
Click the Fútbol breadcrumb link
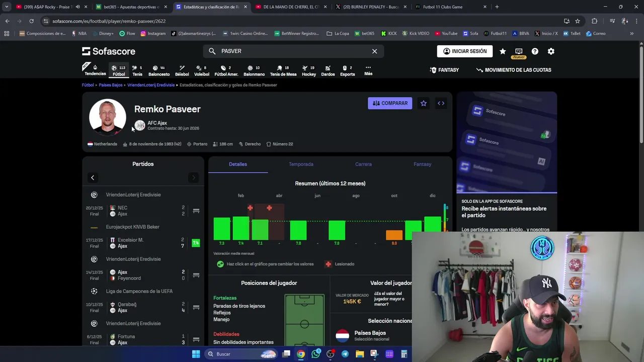[x=88, y=85]
